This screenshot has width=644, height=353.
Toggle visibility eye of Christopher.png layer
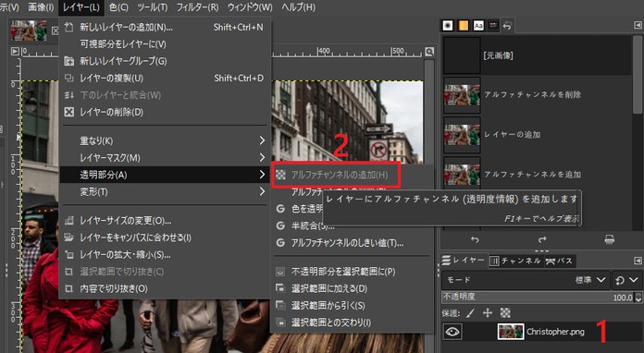pyautogui.click(x=452, y=332)
